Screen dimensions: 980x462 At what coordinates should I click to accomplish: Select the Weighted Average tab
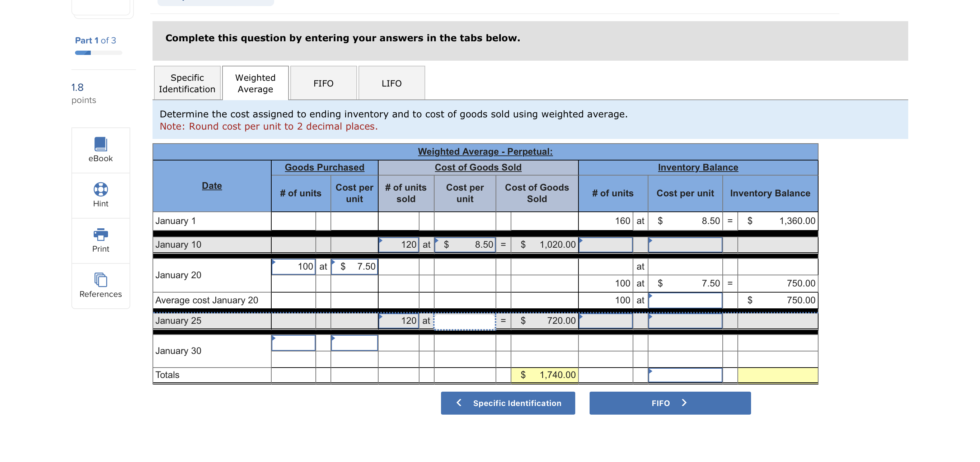(x=255, y=83)
